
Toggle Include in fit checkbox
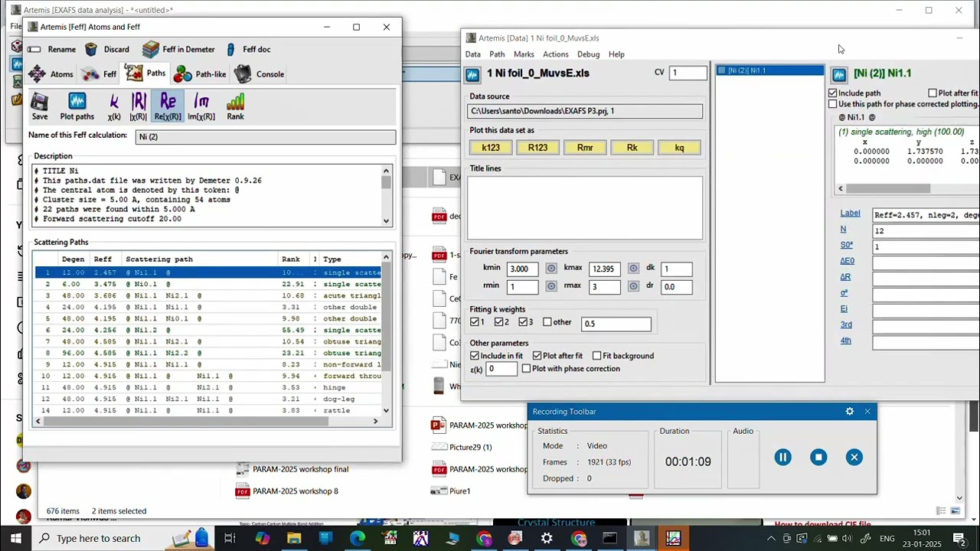tap(475, 356)
